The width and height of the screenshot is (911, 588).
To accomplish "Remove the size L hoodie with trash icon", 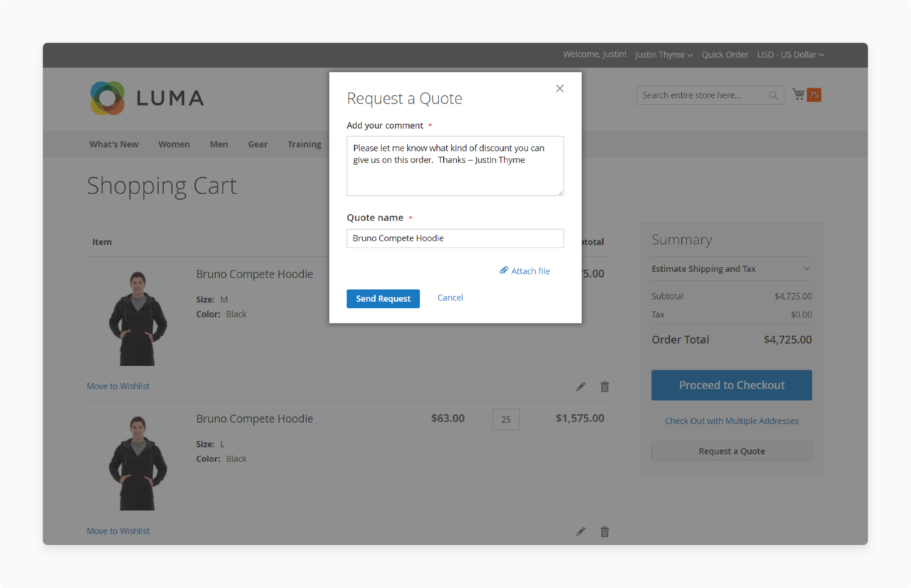I will coord(604,532).
